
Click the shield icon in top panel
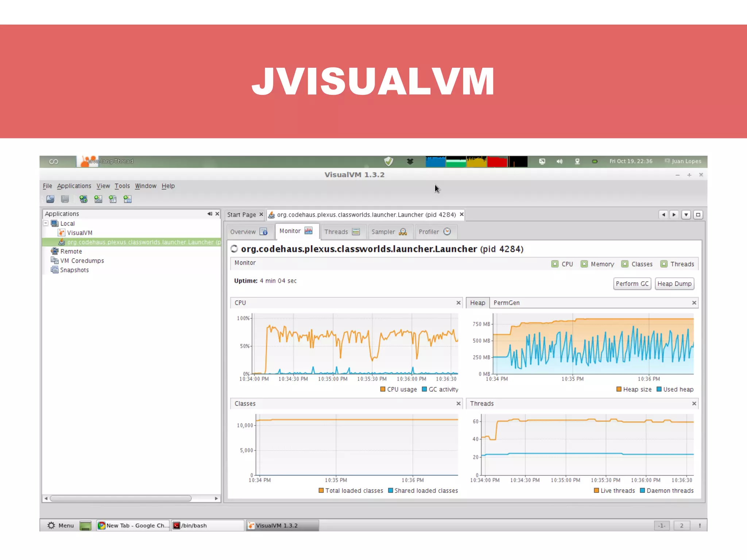(x=389, y=161)
